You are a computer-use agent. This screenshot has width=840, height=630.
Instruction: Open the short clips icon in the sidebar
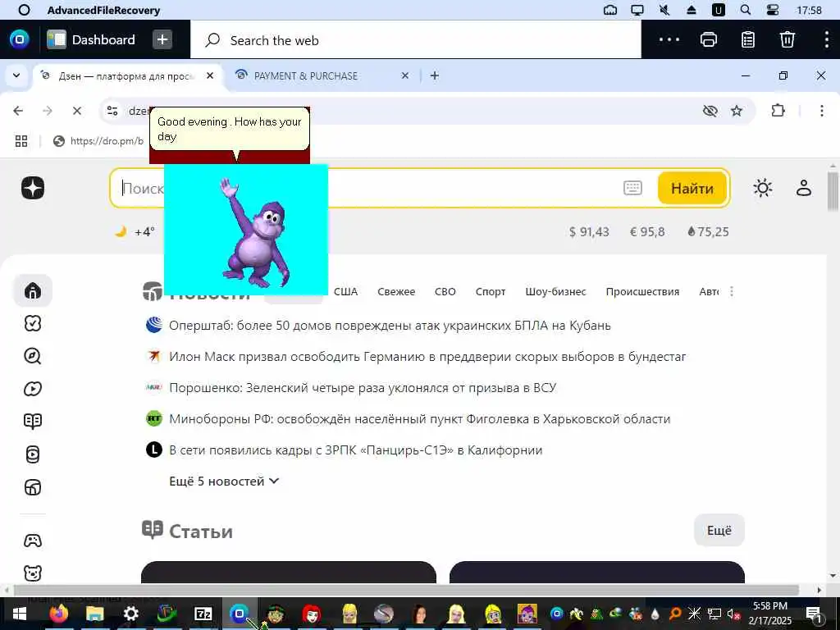[x=33, y=454]
